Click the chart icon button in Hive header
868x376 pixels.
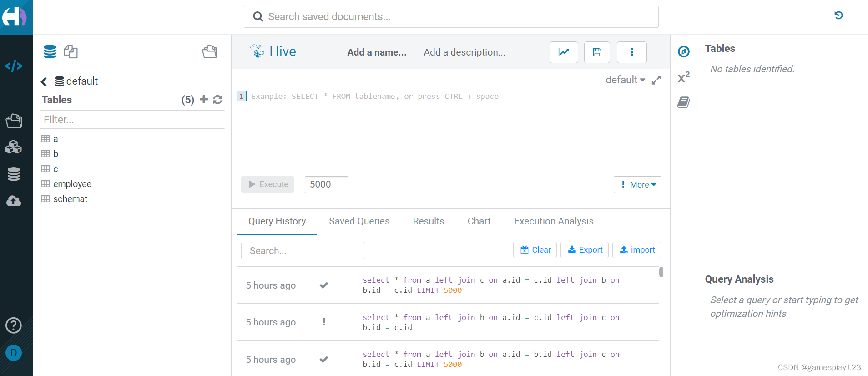pos(564,52)
